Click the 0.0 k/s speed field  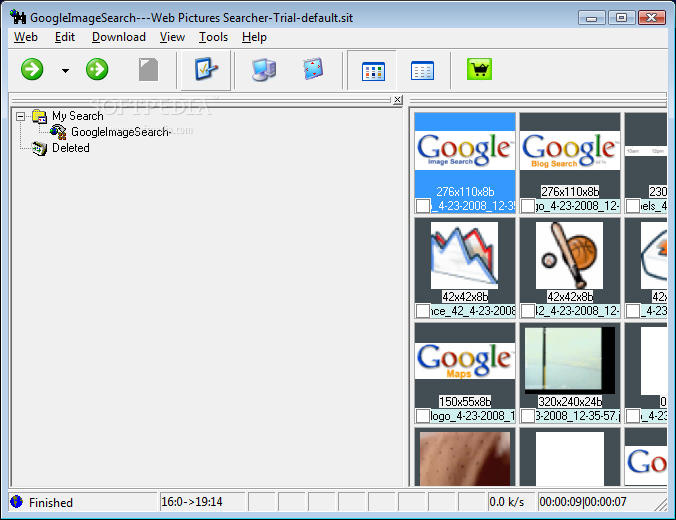511,502
